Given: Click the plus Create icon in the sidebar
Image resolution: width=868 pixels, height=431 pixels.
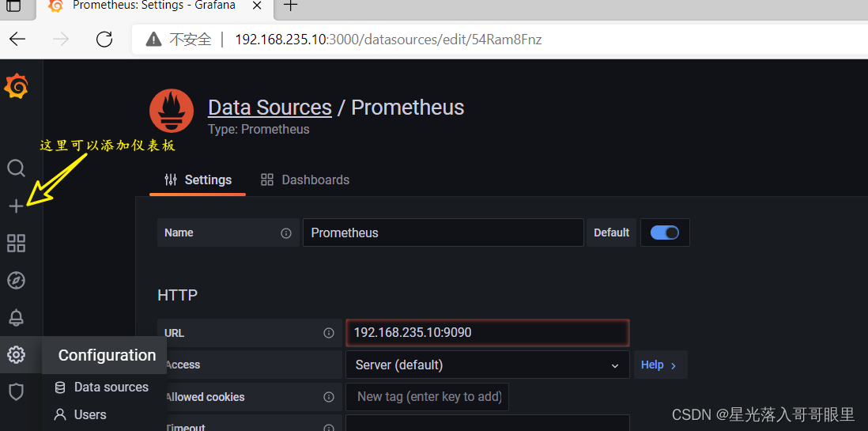Looking at the screenshot, I should click(x=16, y=206).
